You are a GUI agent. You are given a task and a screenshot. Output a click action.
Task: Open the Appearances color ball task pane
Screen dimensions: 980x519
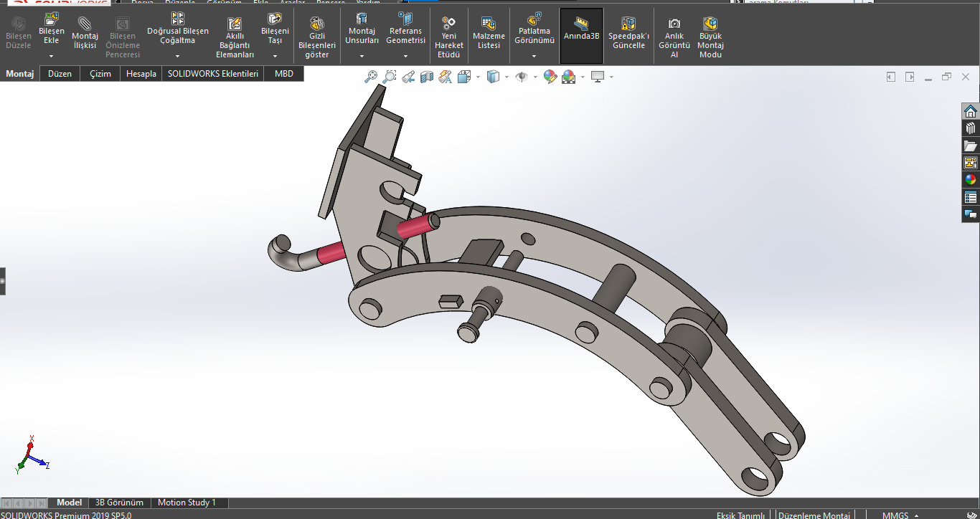(x=971, y=180)
